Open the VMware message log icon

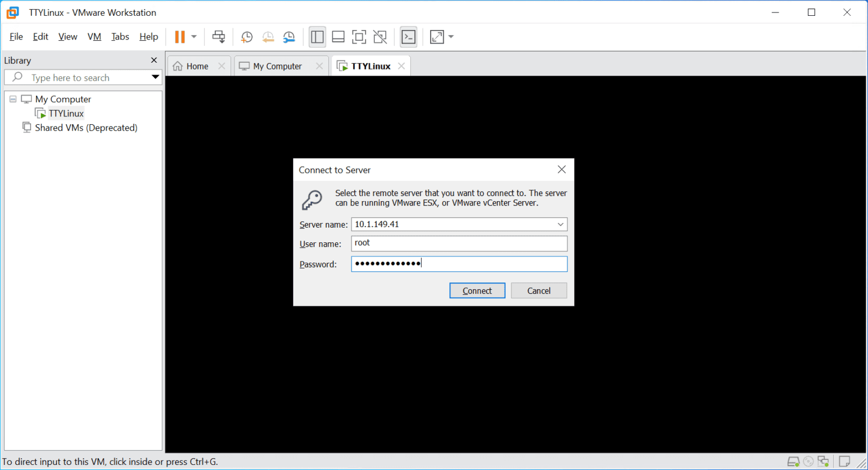[x=844, y=462]
